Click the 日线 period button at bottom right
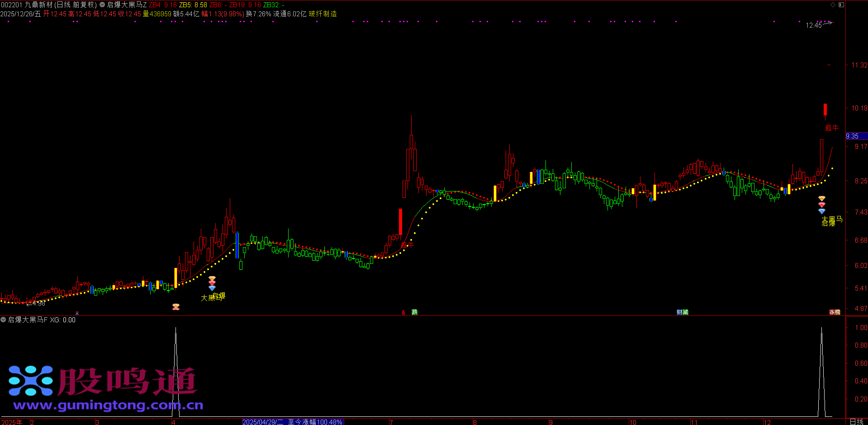 pyautogui.click(x=857, y=421)
